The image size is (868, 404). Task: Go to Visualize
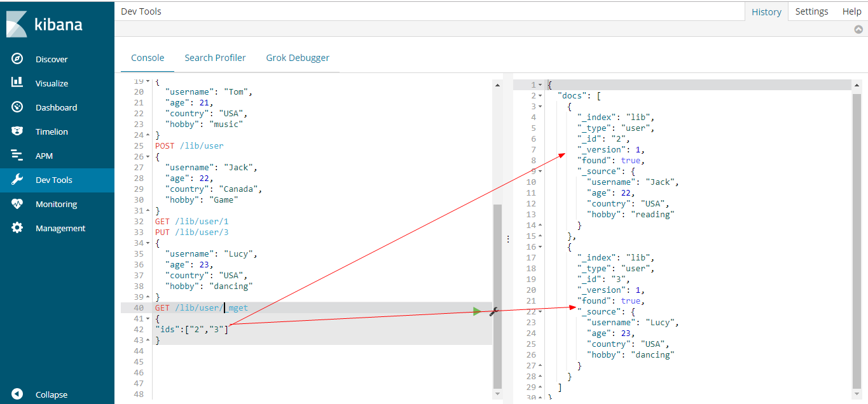tap(52, 83)
